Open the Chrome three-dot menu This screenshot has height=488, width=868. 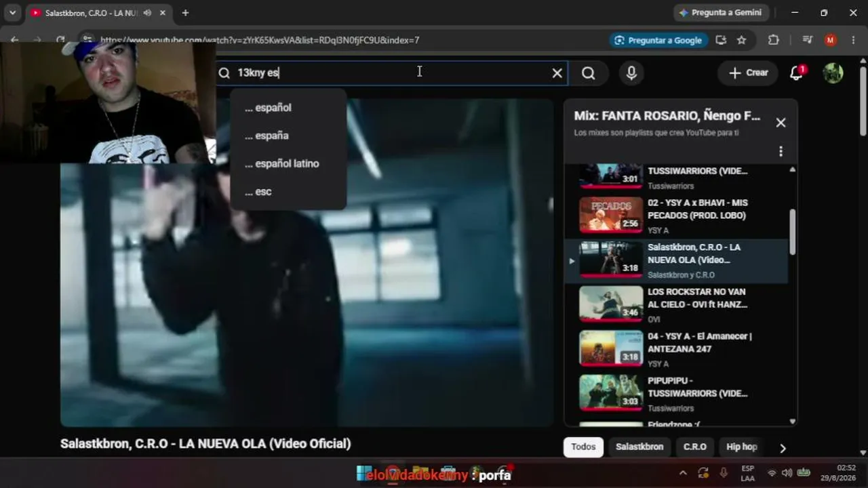(x=853, y=40)
